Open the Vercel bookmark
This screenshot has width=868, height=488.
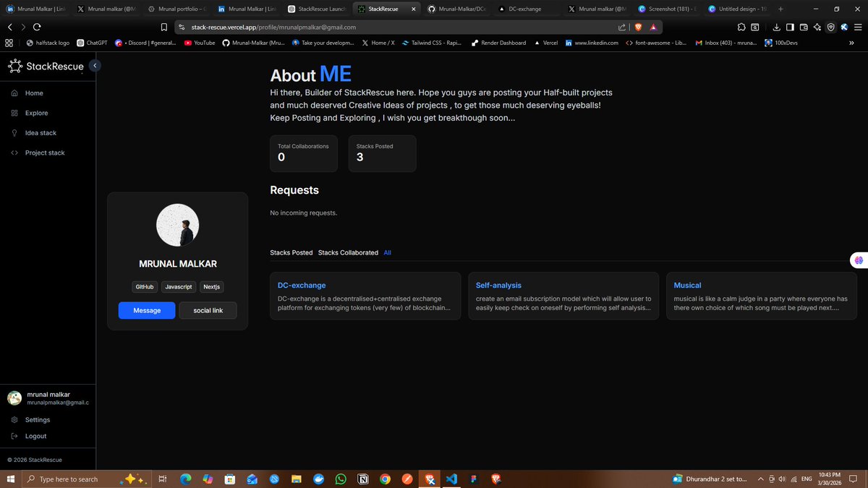coord(545,43)
